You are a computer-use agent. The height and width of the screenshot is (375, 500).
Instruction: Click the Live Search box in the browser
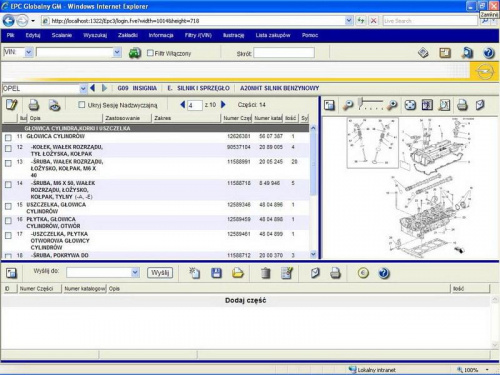click(x=430, y=21)
